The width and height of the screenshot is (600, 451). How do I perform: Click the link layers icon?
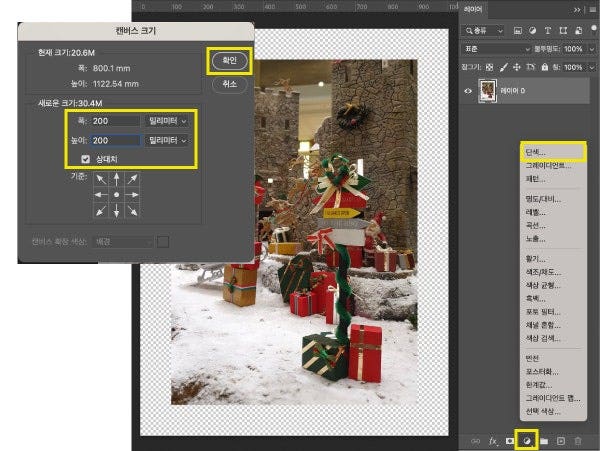coord(475,441)
